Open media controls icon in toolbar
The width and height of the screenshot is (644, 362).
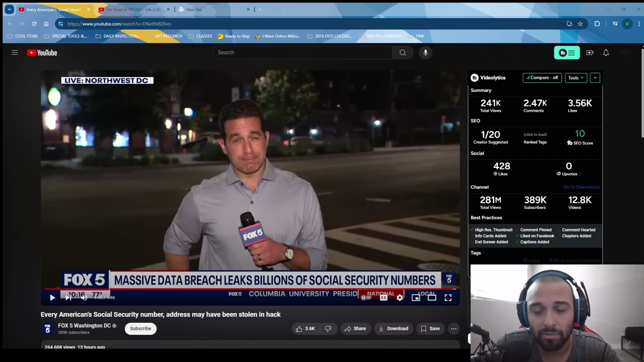615,24
